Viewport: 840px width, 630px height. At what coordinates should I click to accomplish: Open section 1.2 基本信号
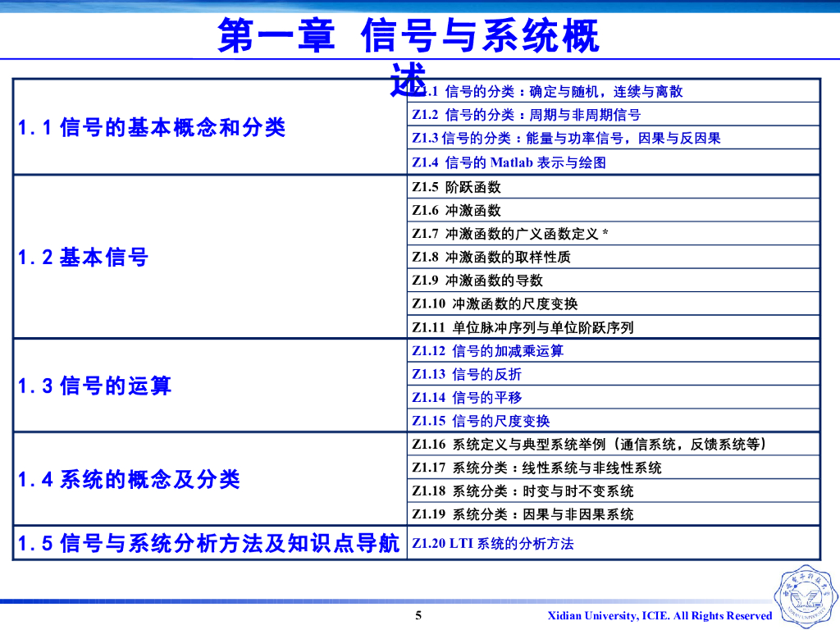click(83, 257)
